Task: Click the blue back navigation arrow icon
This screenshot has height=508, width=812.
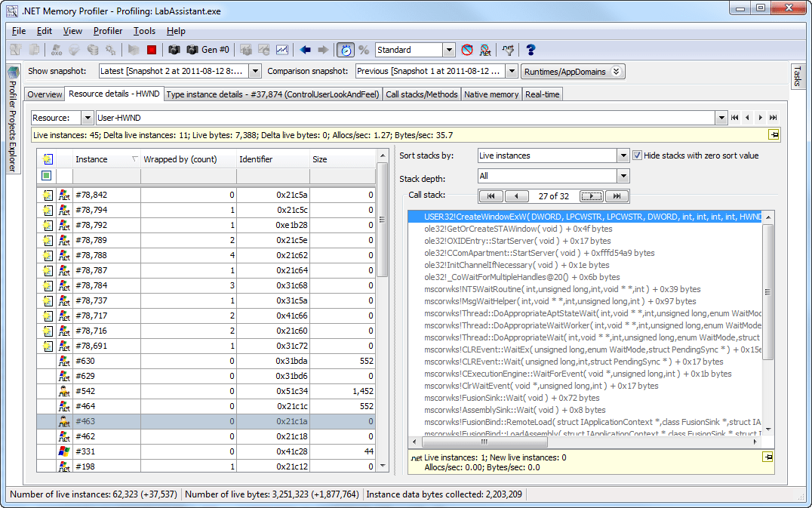Action: coord(306,50)
